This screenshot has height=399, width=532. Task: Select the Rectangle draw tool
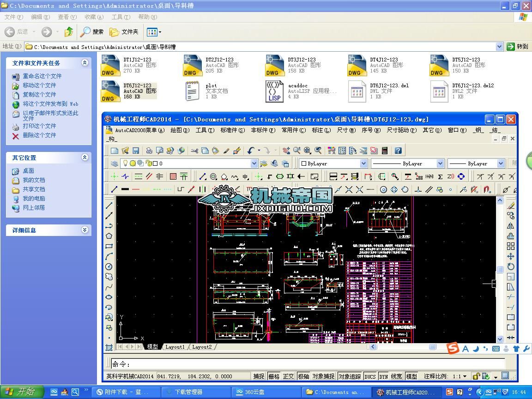pyautogui.click(x=109, y=246)
